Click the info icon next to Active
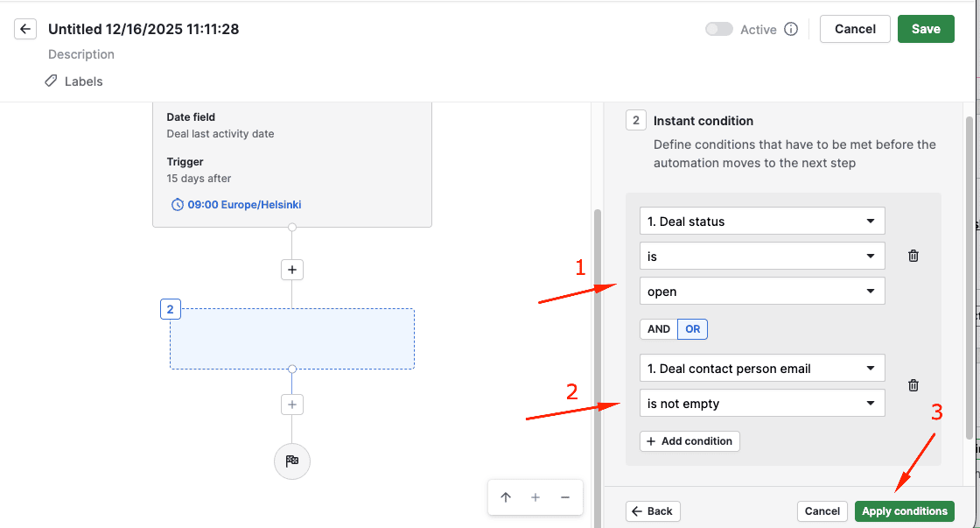The image size is (980, 528). pos(791,29)
